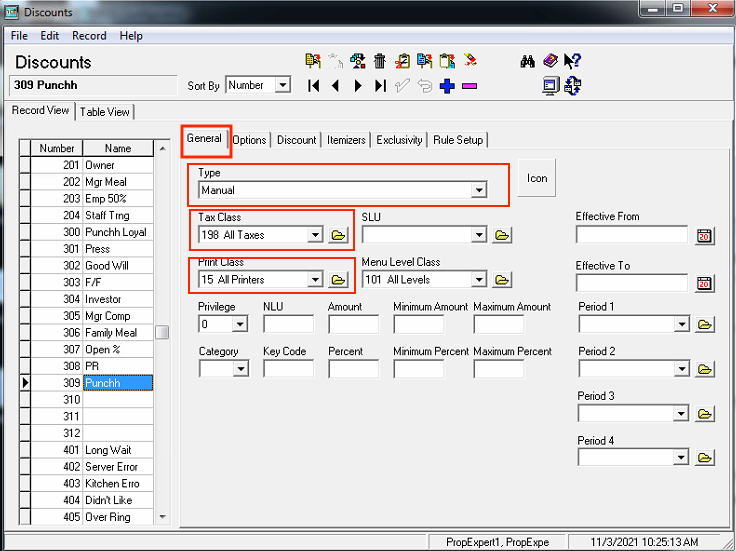Activate the What's This arrow-question help
The height and width of the screenshot is (551, 736).
click(573, 61)
